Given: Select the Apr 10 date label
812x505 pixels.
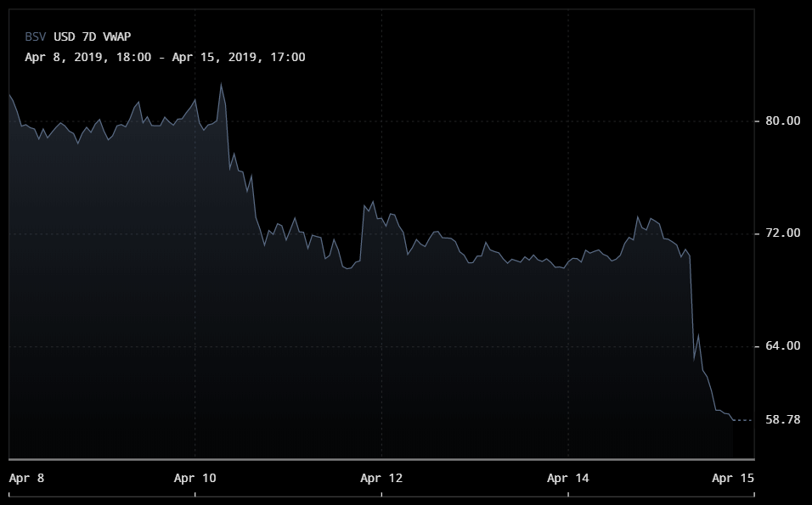Looking at the screenshot, I should pyautogui.click(x=195, y=479).
